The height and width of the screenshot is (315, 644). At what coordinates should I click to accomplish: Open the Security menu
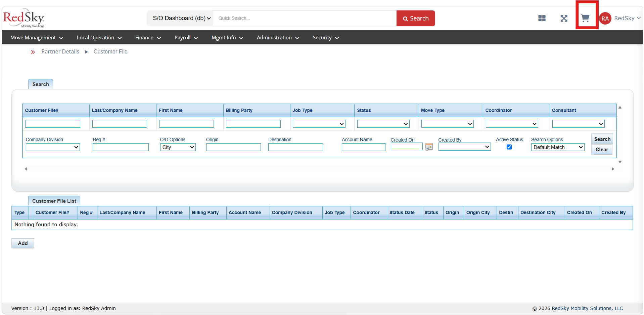[x=326, y=38]
